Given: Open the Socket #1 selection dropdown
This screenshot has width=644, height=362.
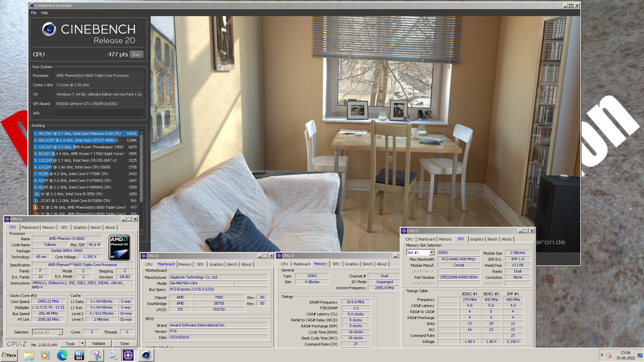Looking at the screenshot, I should click(x=48, y=332).
